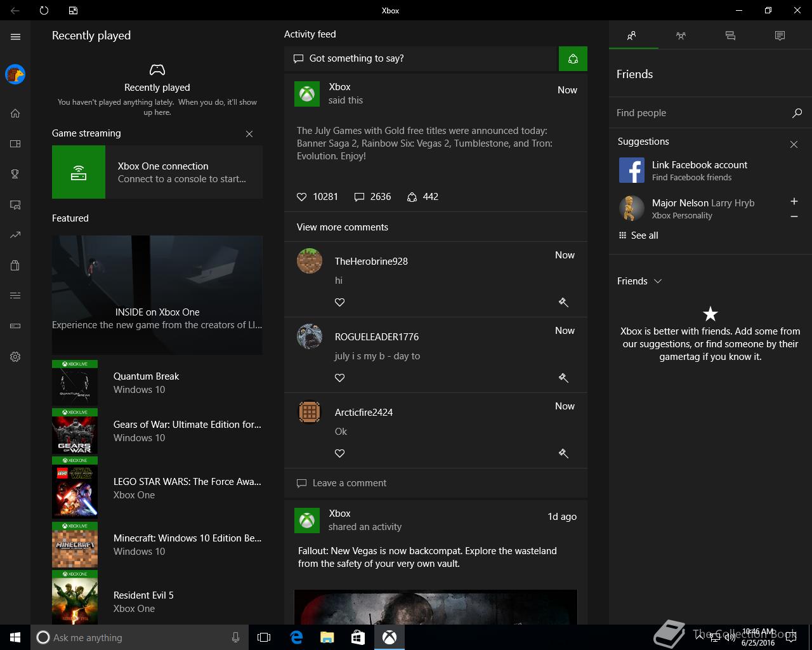Open Windows Store from taskbar
812x650 pixels.
[x=358, y=637]
